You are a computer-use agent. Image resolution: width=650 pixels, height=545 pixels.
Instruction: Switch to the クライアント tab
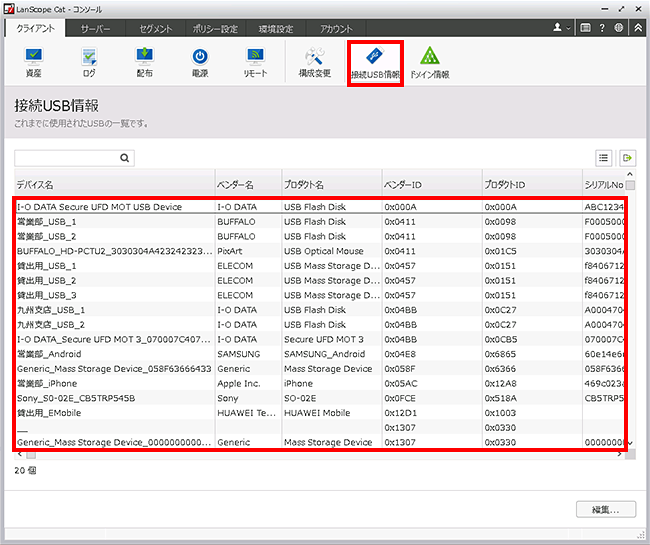[35, 28]
